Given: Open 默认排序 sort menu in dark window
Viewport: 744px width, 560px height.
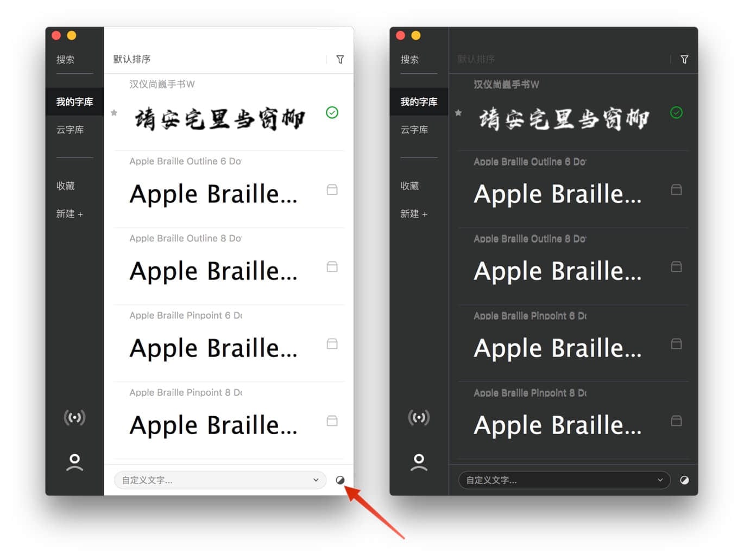Looking at the screenshot, I should pyautogui.click(x=476, y=59).
